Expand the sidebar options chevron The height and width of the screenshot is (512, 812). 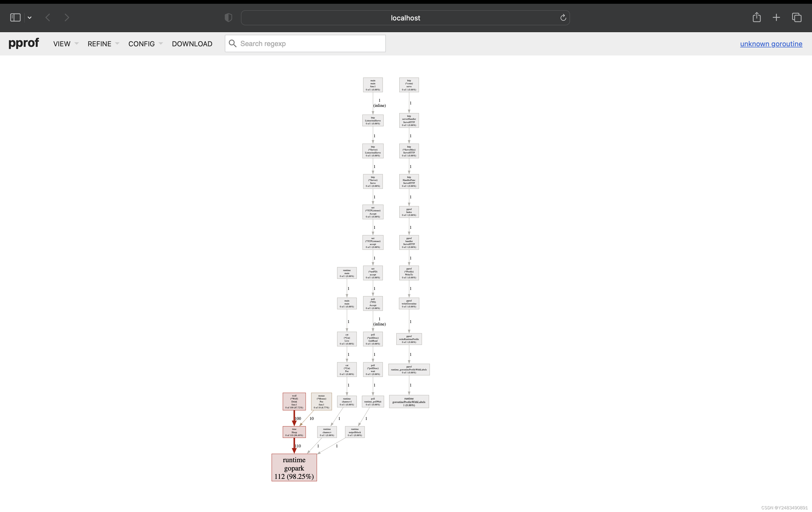tap(30, 17)
